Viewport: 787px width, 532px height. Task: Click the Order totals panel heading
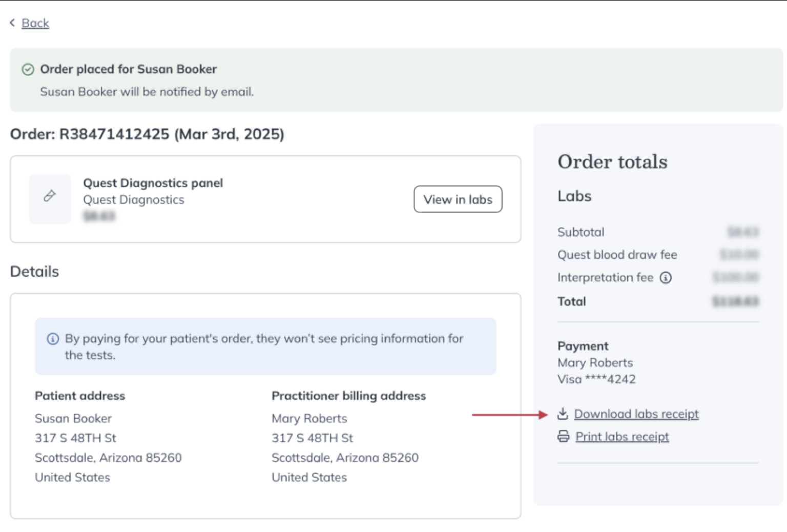coord(612,162)
